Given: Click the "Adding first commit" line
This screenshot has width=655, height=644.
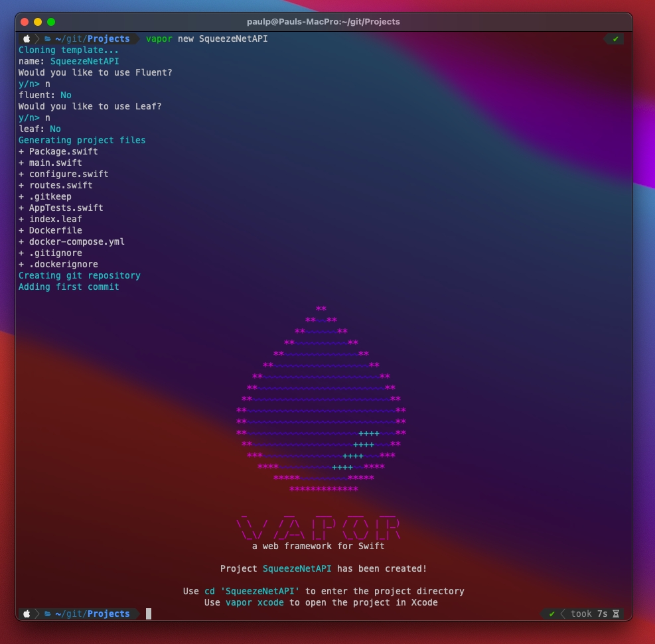Looking at the screenshot, I should click(69, 287).
